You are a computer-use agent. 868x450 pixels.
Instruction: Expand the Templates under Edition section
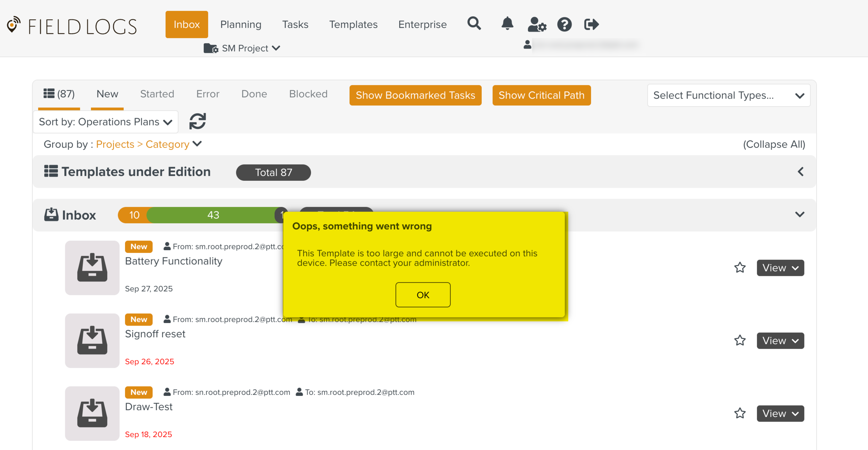tap(800, 172)
